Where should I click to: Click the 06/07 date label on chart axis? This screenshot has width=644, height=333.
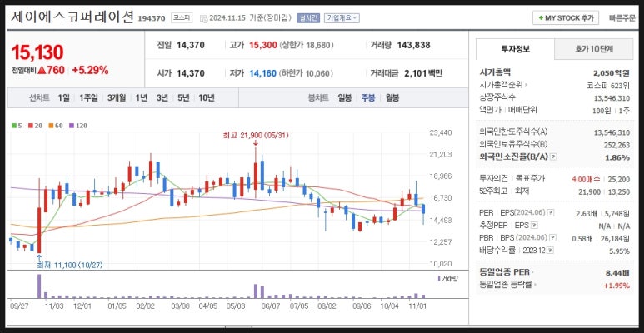(271, 306)
